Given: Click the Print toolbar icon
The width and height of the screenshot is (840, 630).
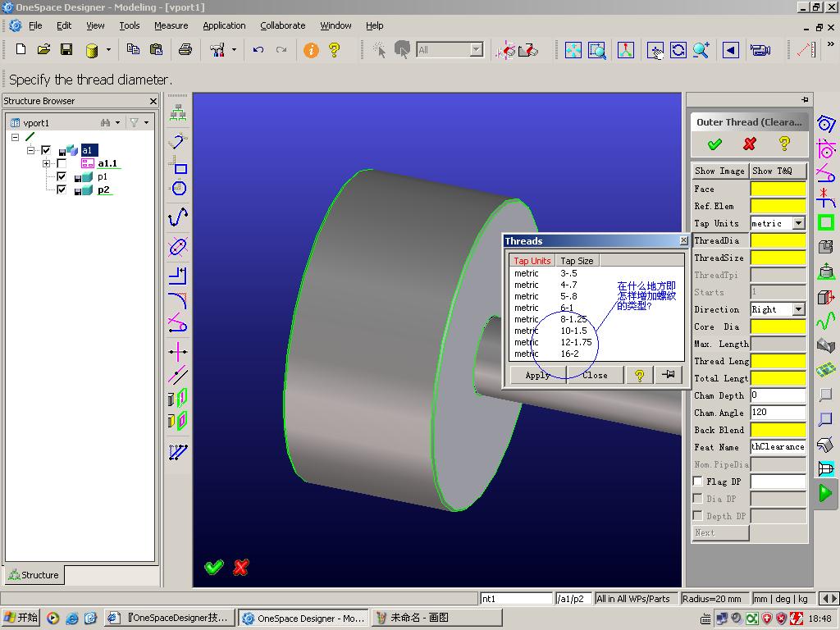Looking at the screenshot, I should 185,50.
